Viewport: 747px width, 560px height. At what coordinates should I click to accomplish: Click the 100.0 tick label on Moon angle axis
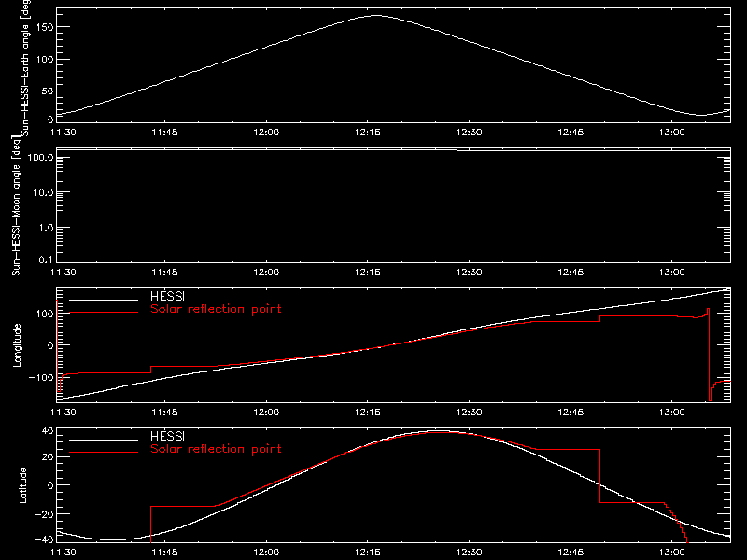[40, 158]
